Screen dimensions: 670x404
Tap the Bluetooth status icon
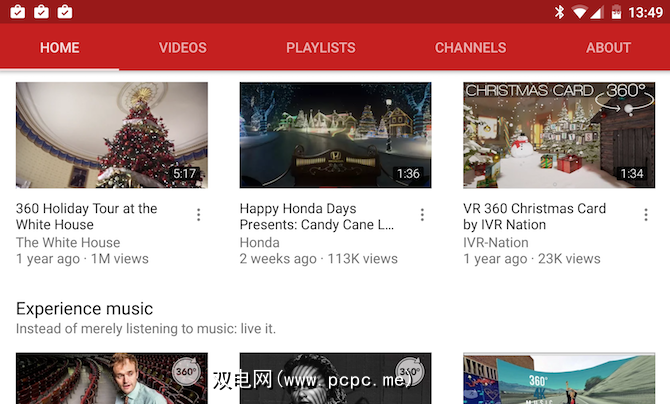[559, 12]
